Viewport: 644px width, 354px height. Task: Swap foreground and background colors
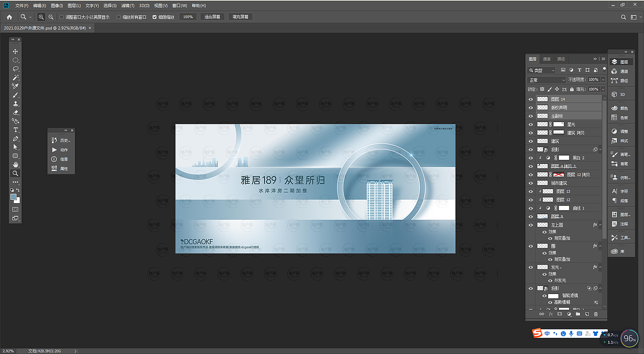point(18,190)
